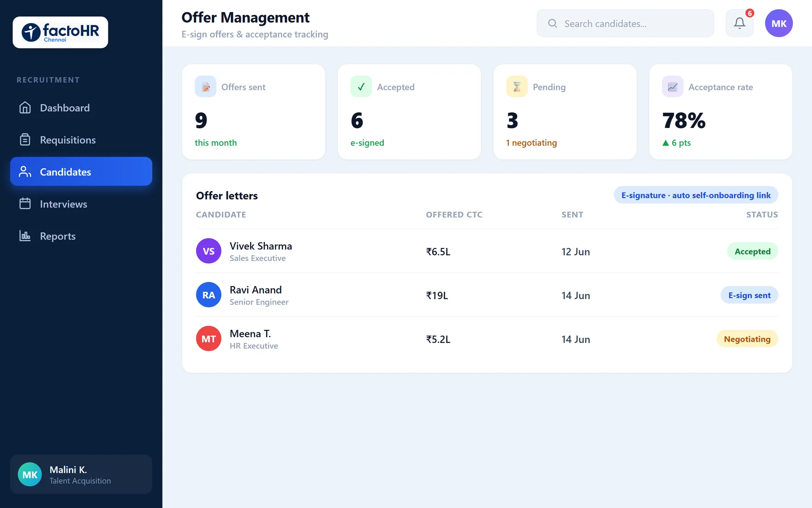Click the 1 negotiating label

(x=531, y=143)
